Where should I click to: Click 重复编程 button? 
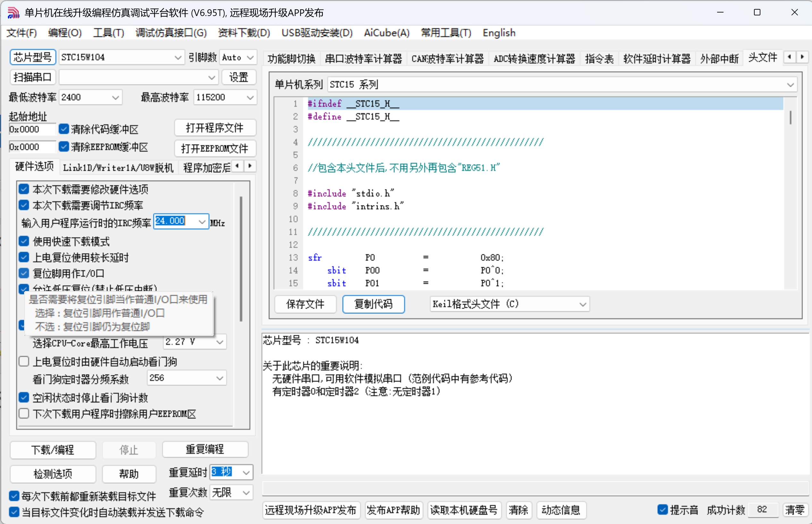205,449
